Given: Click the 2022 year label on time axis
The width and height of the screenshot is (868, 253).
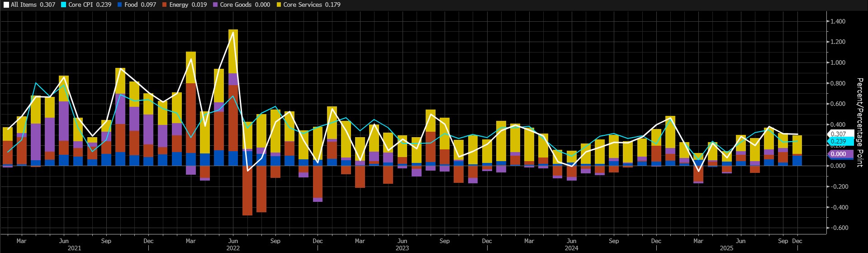Looking at the screenshot, I should click(x=233, y=248).
